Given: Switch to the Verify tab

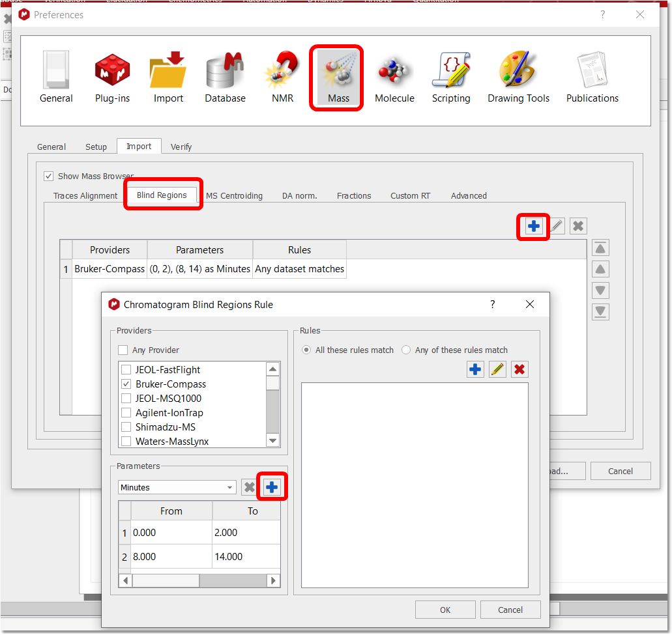Looking at the screenshot, I should pyautogui.click(x=181, y=147).
